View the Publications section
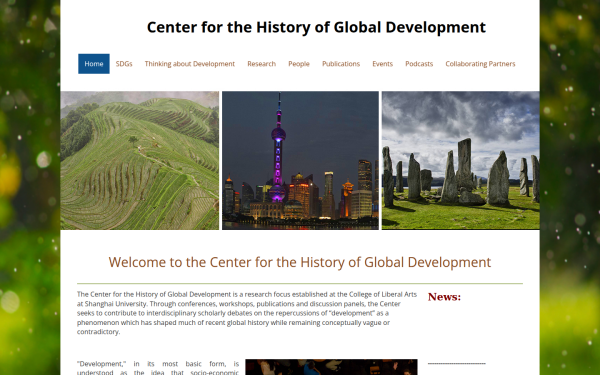The image size is (600, 375). 341,64
